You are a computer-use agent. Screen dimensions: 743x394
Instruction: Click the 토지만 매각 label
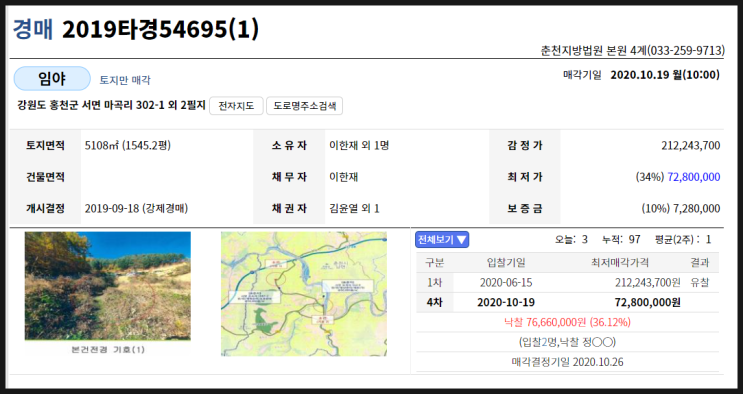(125, 80)
